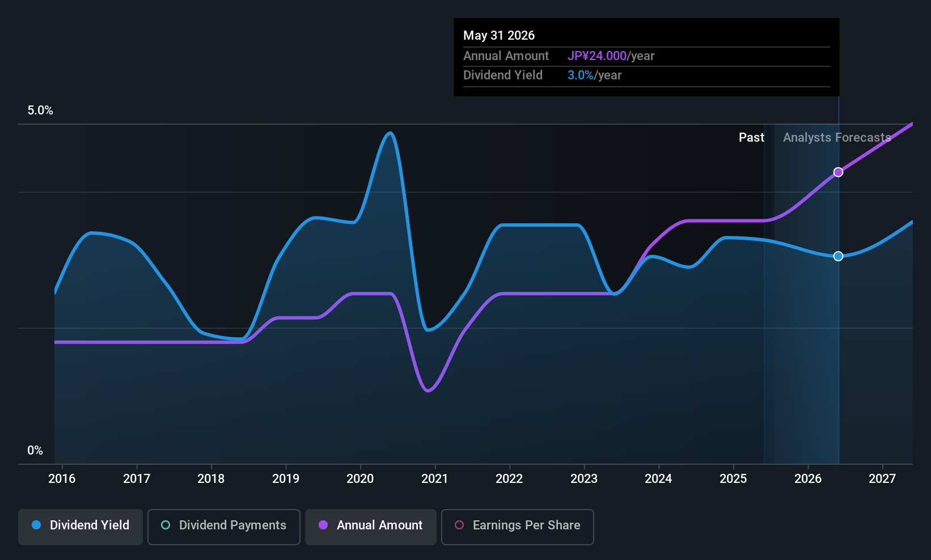Click the 3.0%/year tooltip value

594,75
